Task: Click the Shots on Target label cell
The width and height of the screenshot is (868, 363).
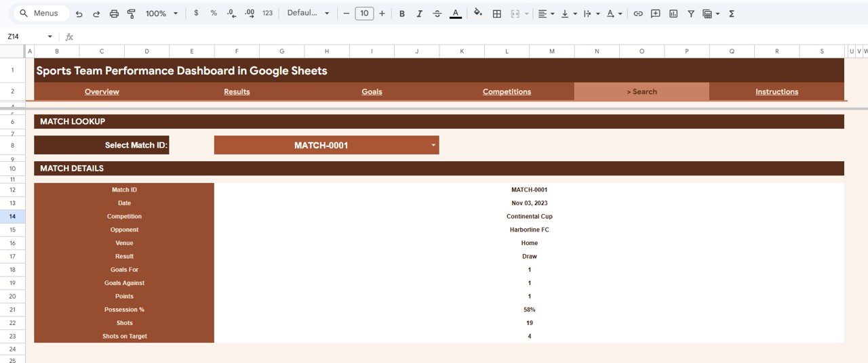Action: click(124, 337)
